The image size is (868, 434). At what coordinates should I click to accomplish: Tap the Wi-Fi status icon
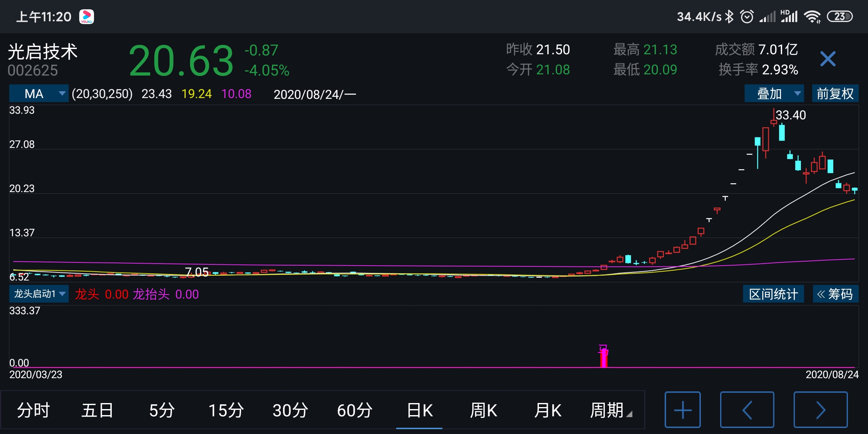point(812,16)
